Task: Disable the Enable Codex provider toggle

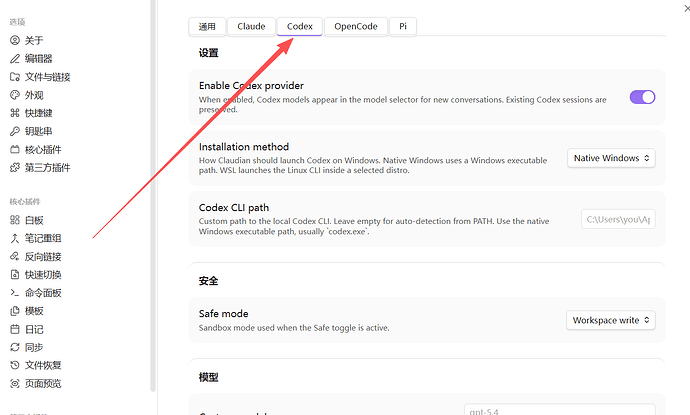Action: (642, 97)
